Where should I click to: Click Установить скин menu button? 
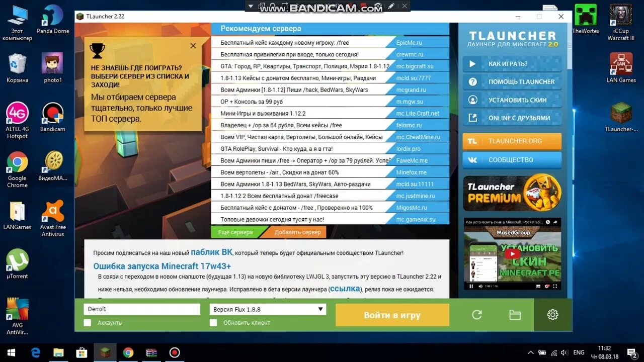512,100
